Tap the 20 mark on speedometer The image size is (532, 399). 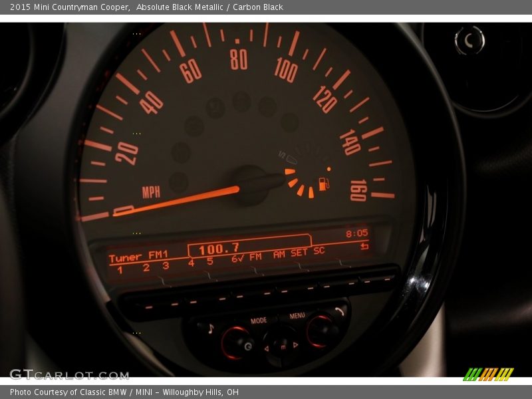(x=126, y=153)
